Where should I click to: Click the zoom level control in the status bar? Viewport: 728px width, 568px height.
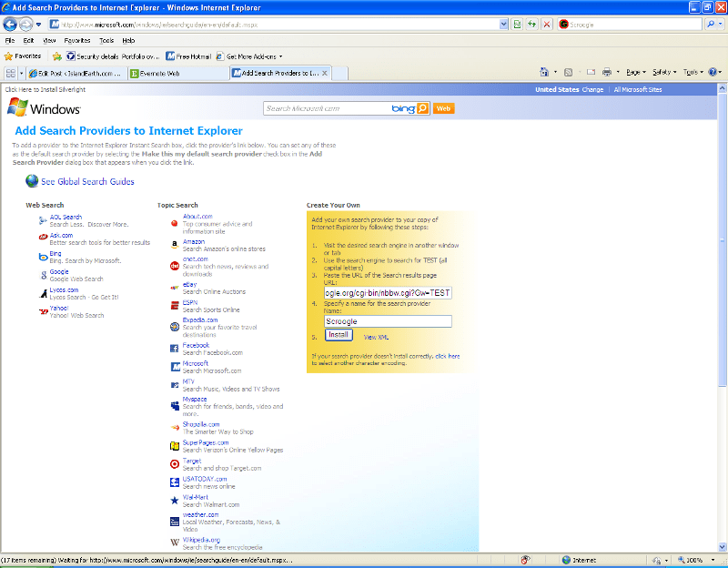(x=690, y=560)
